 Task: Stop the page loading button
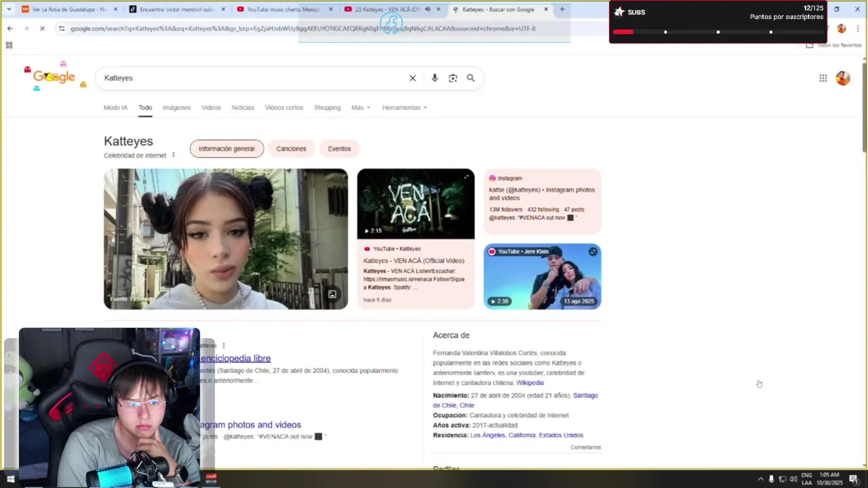(x=42, y=28)
